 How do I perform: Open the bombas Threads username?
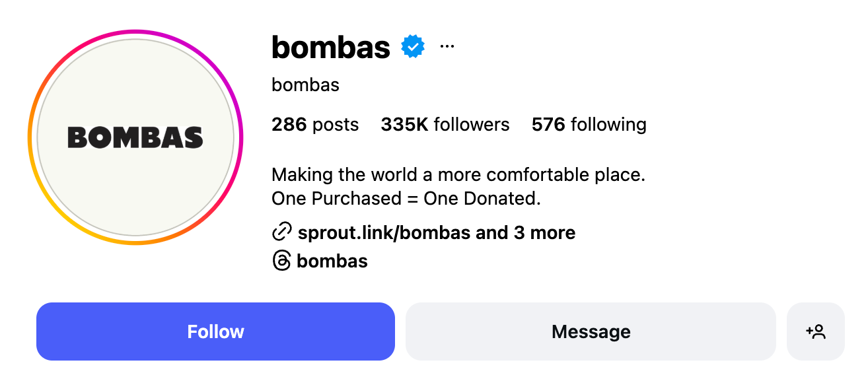coord(333,260)
